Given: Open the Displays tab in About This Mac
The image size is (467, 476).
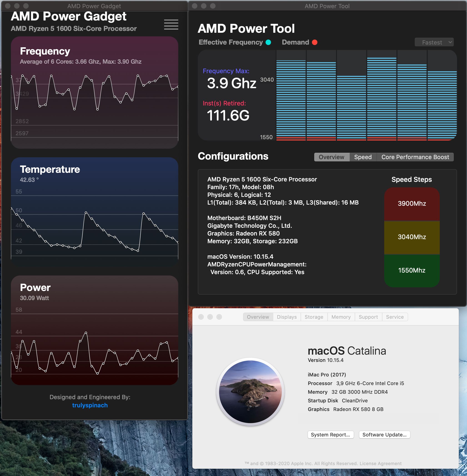Looking at the screenshot, I should (286, 317).
